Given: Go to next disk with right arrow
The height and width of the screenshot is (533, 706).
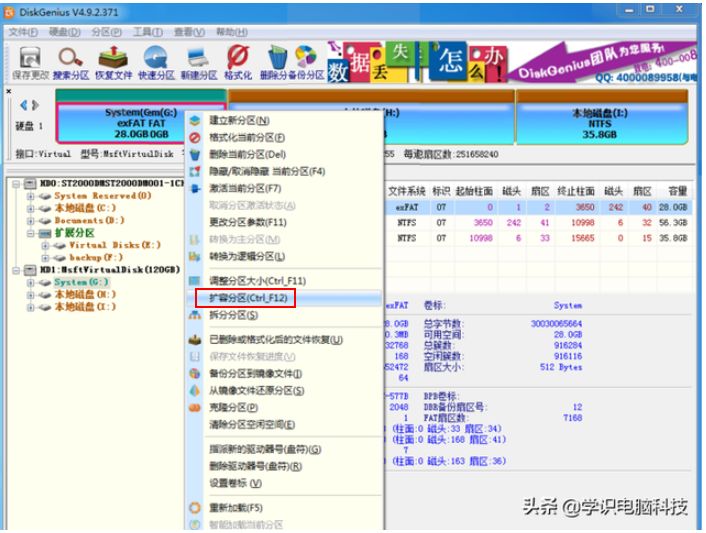Looking at the screenshot, I should coord(36,105).
